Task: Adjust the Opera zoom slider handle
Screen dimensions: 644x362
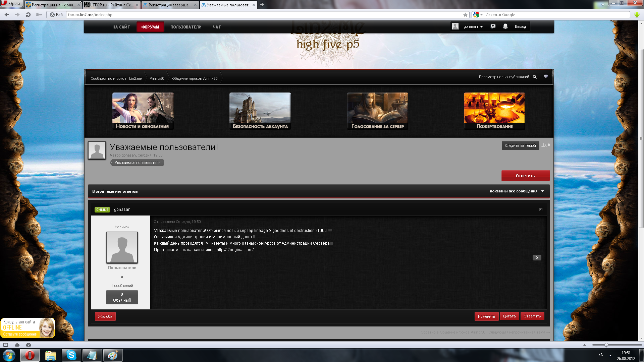Action: pos(606,345)
